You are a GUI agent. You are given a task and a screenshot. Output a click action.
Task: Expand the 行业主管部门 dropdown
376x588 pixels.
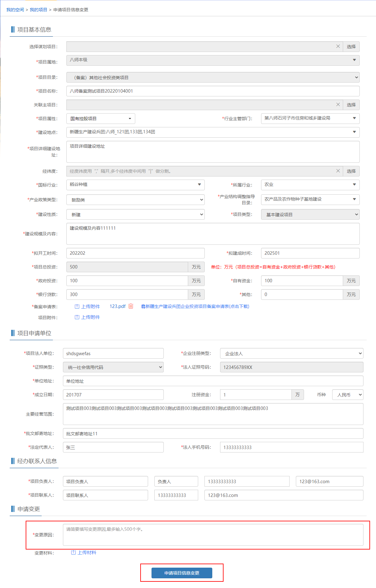tap(310, 118)
